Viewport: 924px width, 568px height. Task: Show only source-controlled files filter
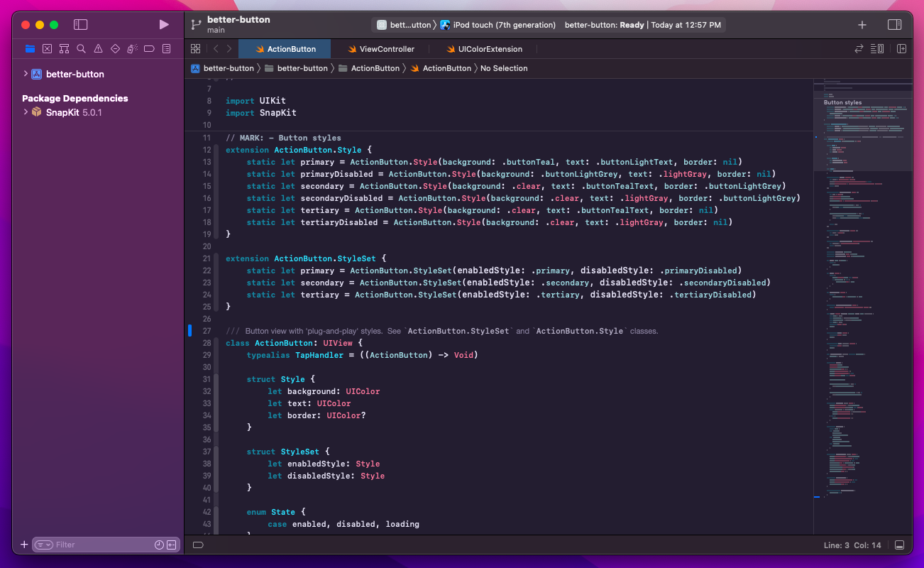[171, 545]
